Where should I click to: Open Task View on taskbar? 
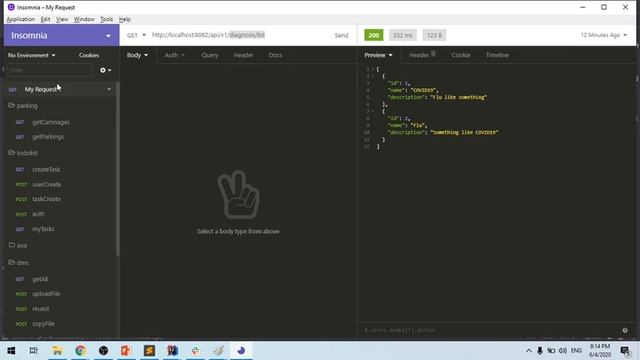(33, 351)
